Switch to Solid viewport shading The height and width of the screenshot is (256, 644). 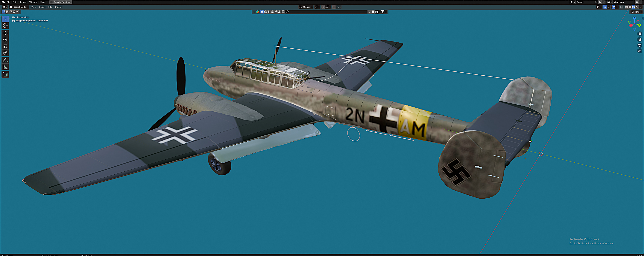pos(630,7)
